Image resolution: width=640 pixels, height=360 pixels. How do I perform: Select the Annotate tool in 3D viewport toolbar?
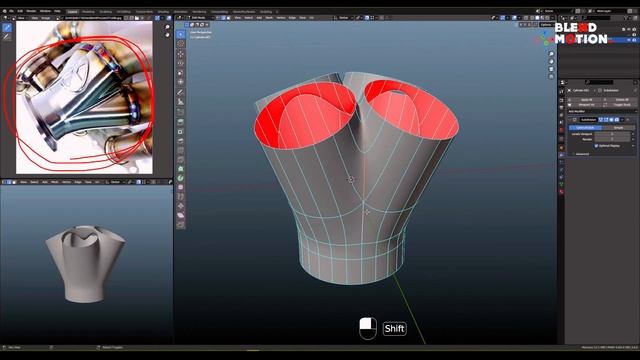click(181, 92)
